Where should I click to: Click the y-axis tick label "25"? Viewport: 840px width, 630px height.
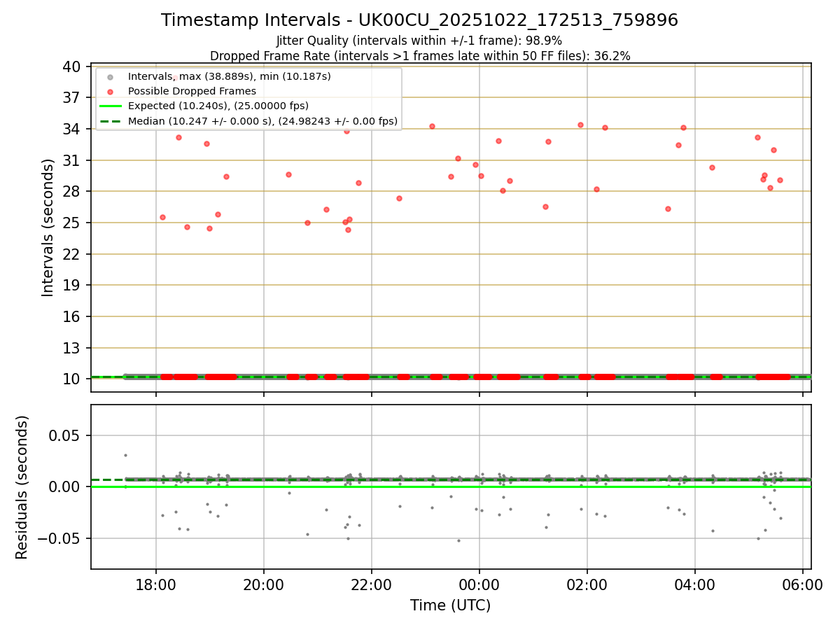click(x=71, y=223)
